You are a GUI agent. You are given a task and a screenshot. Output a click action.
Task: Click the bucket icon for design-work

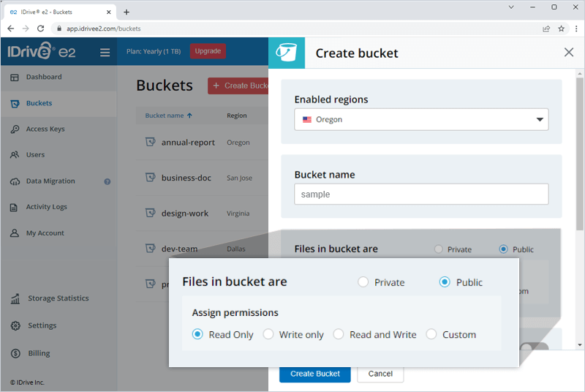[x=150, y=213]
